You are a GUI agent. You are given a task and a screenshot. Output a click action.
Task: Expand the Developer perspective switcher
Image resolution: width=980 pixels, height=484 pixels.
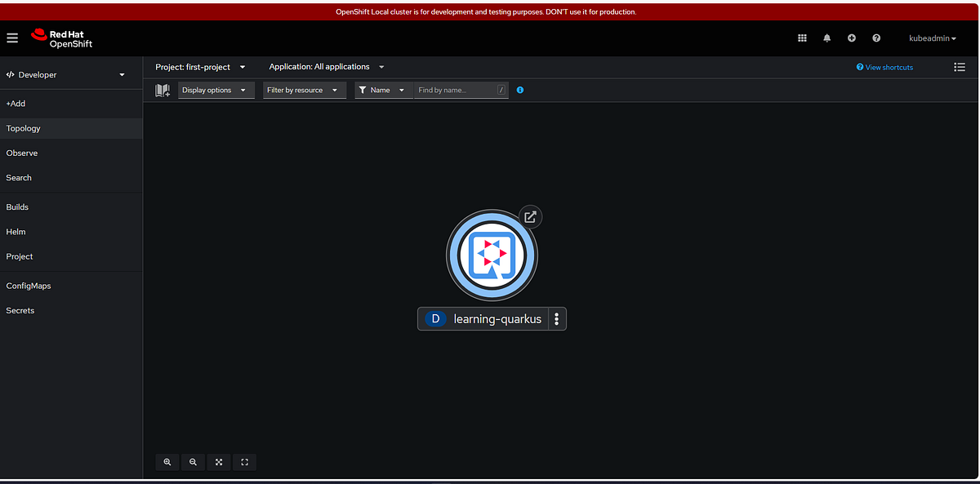(x=65, y=74)
